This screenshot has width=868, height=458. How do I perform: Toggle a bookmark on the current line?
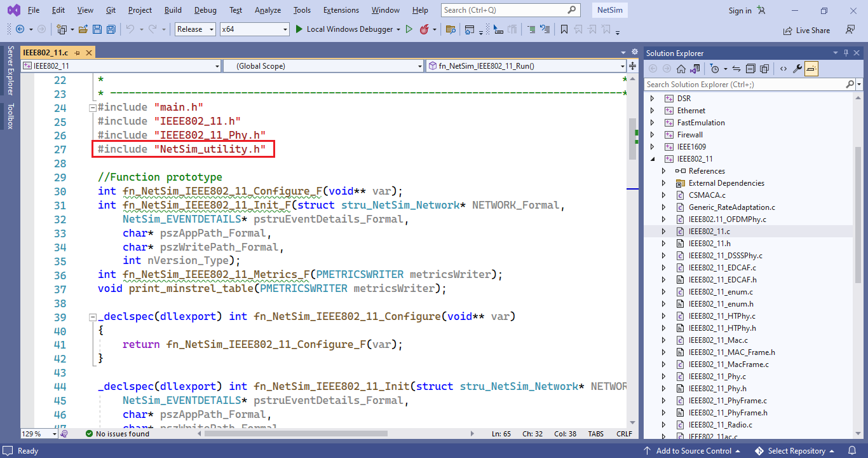coord(564,29)
